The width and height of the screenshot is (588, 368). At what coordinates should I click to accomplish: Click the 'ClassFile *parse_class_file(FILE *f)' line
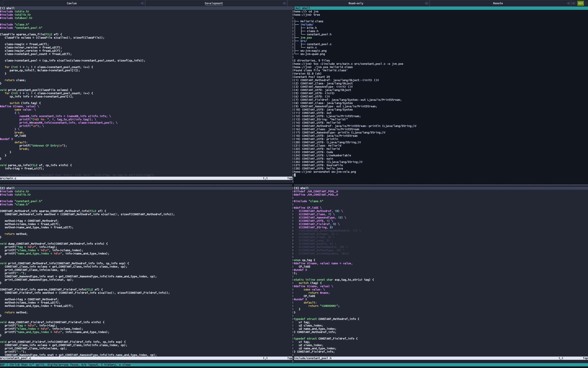click(x=31, y=34)
